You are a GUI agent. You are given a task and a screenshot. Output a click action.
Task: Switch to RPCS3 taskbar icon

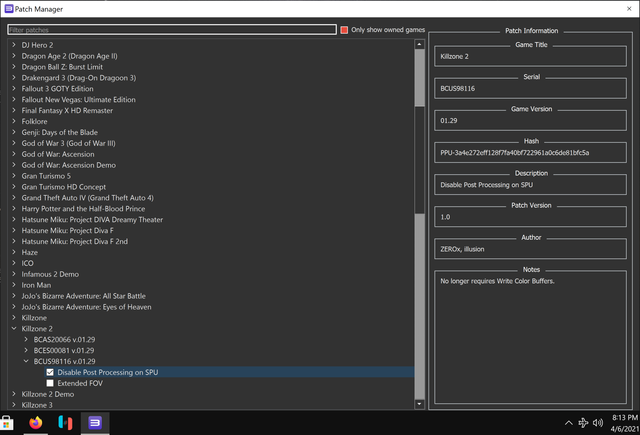(95, 423)
